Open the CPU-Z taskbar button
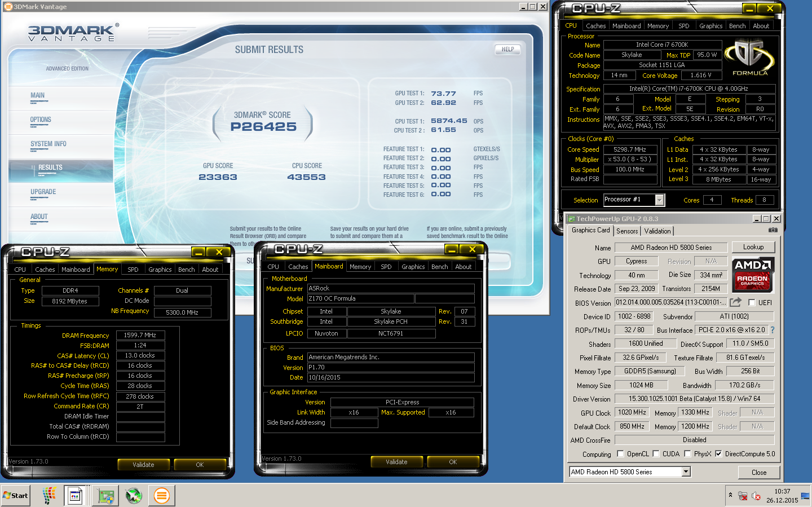This screenshot has height=507, width=812. coord(75,496)
